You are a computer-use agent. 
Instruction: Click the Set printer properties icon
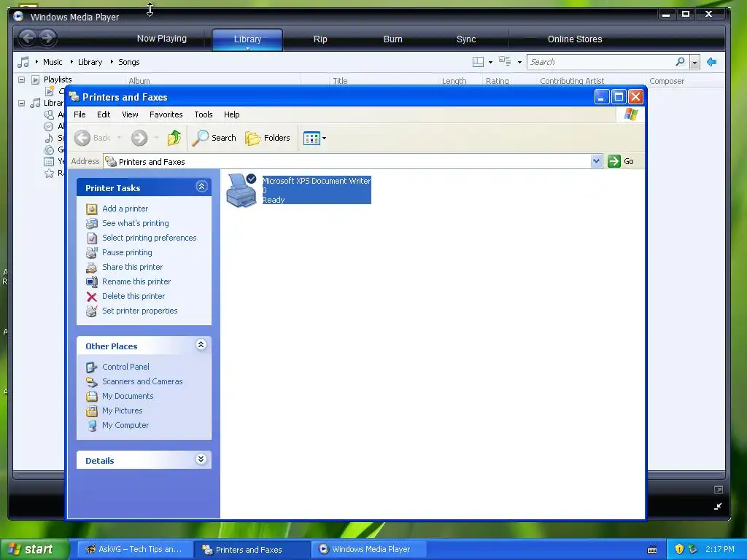pos(91,311)
